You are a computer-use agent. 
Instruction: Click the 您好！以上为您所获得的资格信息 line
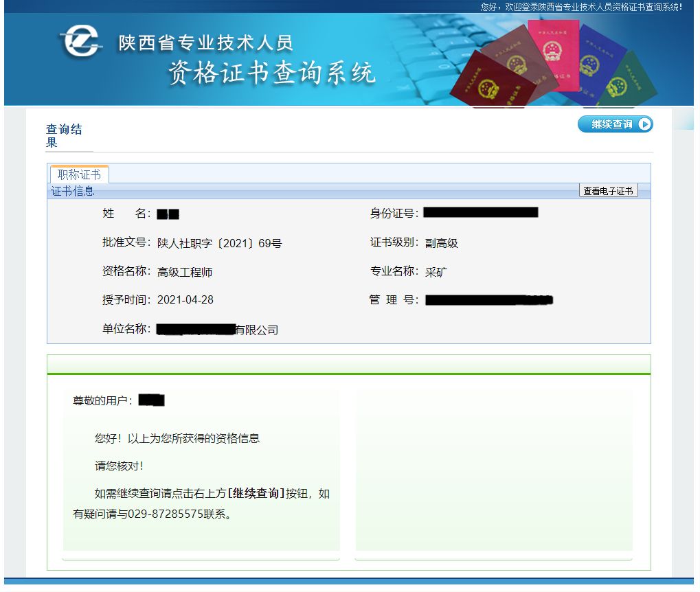(177, 438)
